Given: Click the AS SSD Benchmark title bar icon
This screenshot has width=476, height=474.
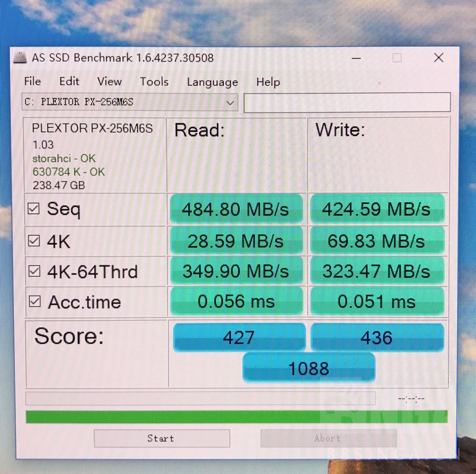Looking at the screenshot, I should click(x=20, y=58).
